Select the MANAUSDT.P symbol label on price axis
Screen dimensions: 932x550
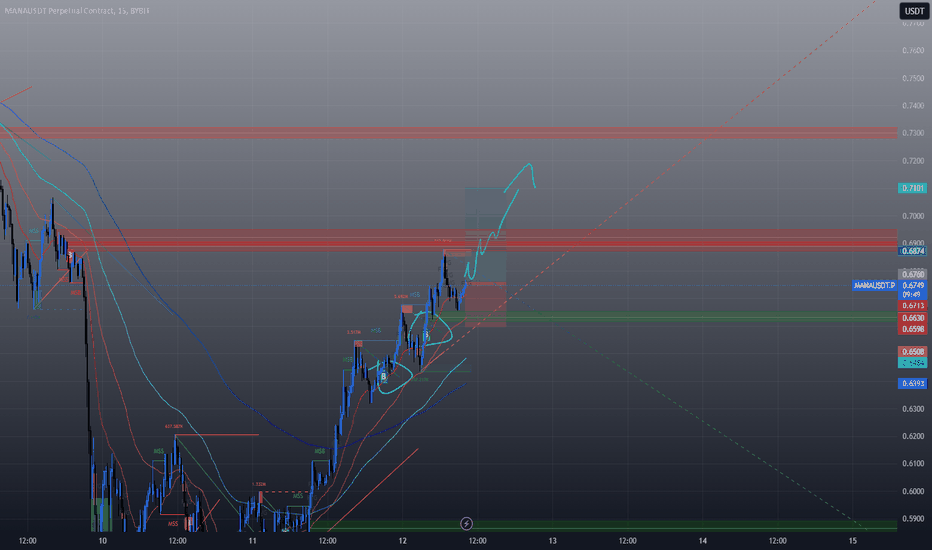point(874,285)
